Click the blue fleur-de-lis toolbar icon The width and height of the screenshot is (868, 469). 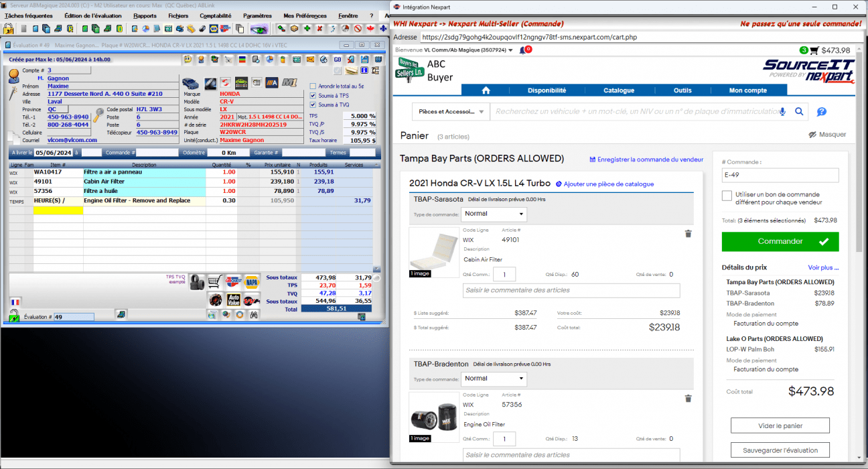(384, 29)
